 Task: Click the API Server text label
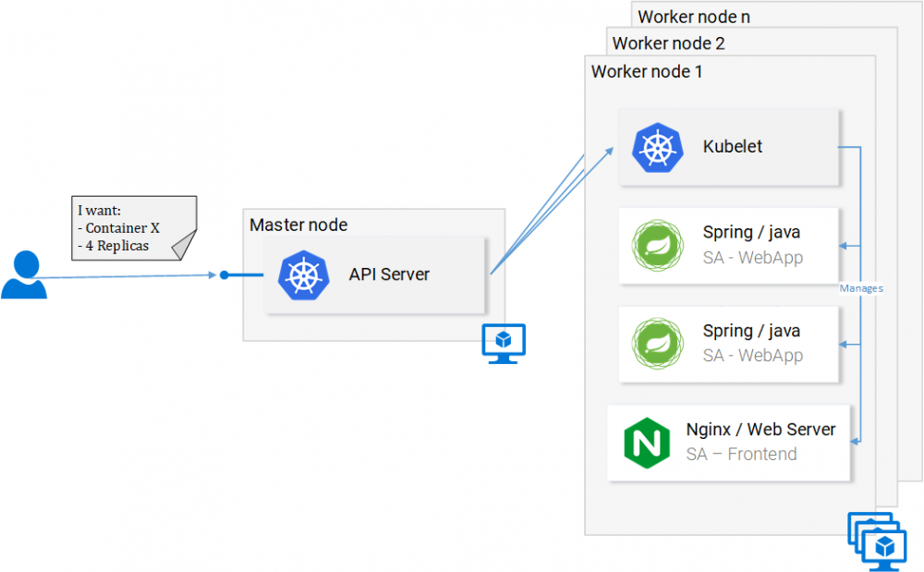[x=388, y=274]
